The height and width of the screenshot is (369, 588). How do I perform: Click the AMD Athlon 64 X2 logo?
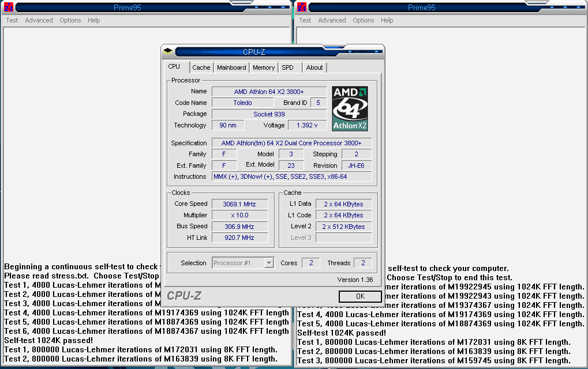350,108
